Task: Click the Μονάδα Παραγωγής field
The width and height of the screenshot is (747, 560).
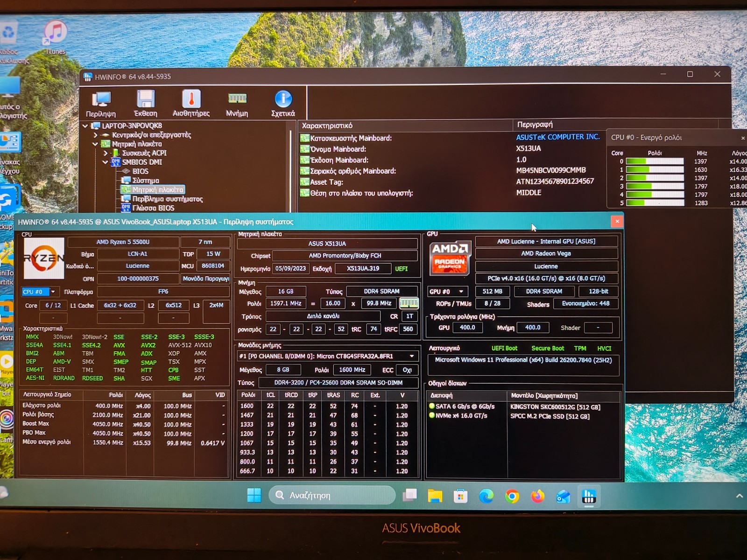Action: 205,279
